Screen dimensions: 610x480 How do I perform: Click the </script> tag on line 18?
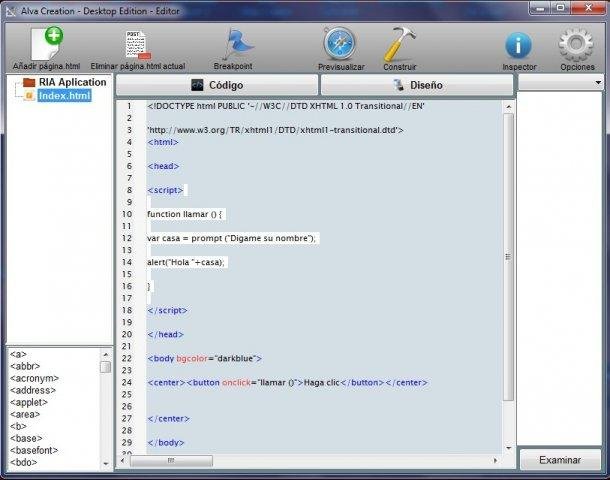point(168,310)
